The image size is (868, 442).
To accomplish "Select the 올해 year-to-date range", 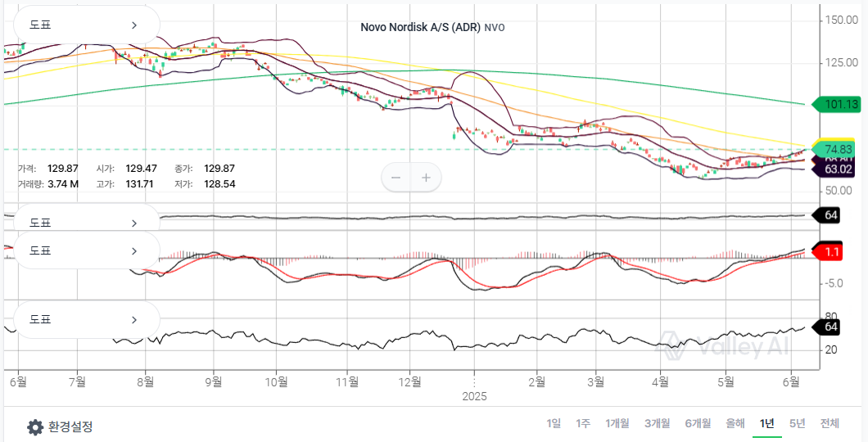I will coord(735,423).
